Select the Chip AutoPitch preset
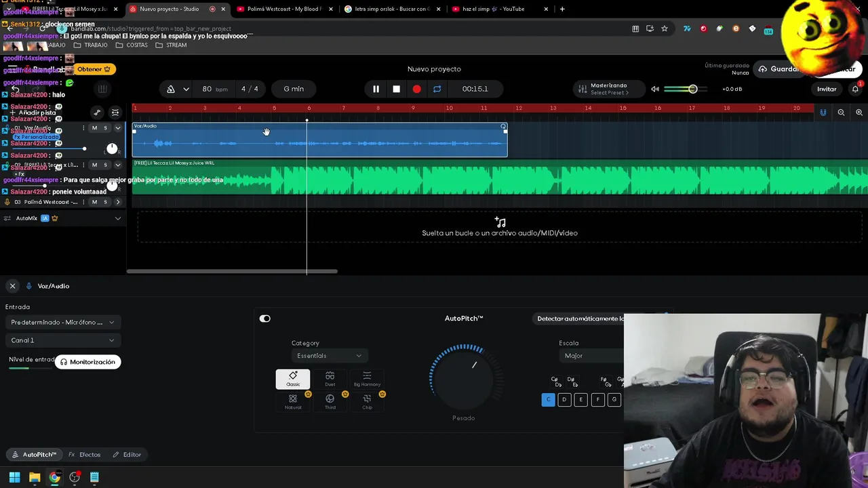Screen dimensions: 868x488 coord(367,402)
